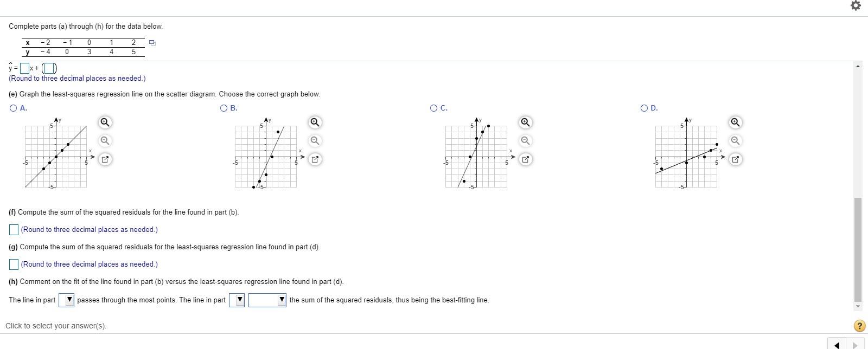868x349 pixels.
Task: Click the copy icon next to the data table
Action: pos(152,42)
